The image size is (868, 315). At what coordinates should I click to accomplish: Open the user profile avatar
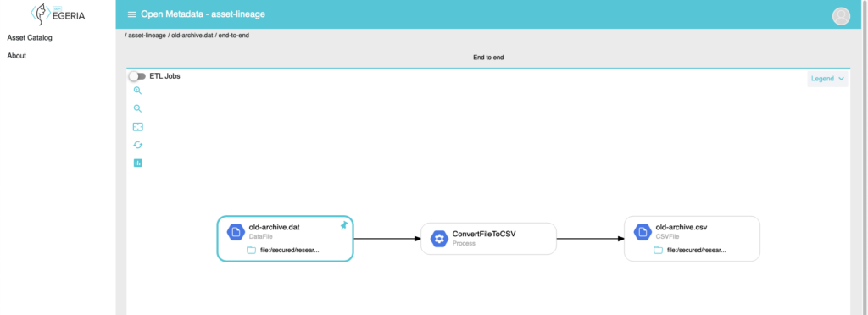841,16
